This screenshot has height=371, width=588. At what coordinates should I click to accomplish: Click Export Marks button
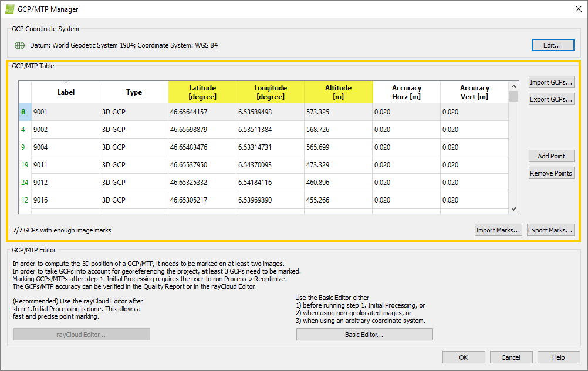tap(550, 230)
